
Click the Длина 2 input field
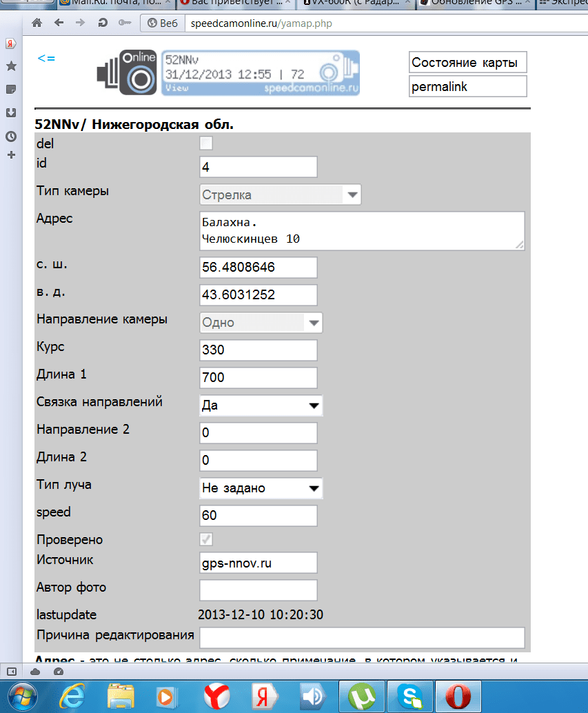[258, 460]
